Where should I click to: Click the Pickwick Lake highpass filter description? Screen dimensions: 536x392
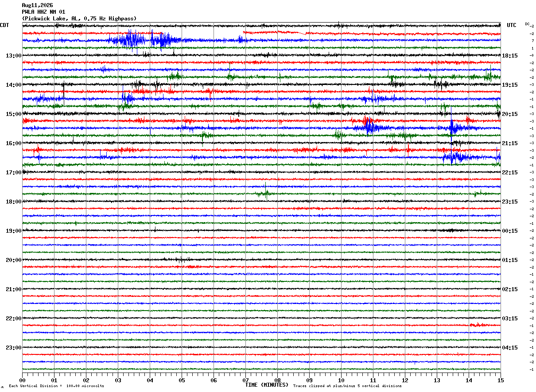[x=79, y=19]
